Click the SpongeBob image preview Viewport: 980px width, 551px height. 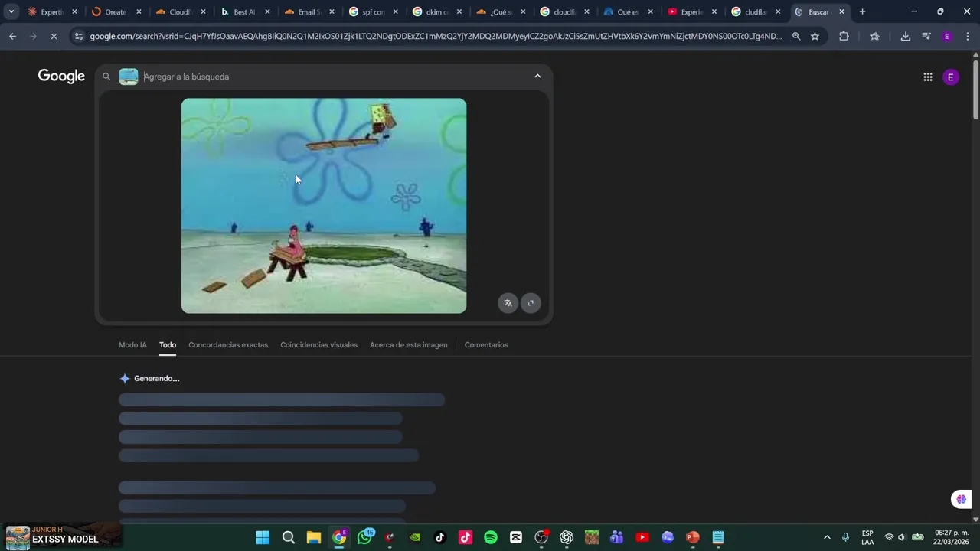[323, 206]
